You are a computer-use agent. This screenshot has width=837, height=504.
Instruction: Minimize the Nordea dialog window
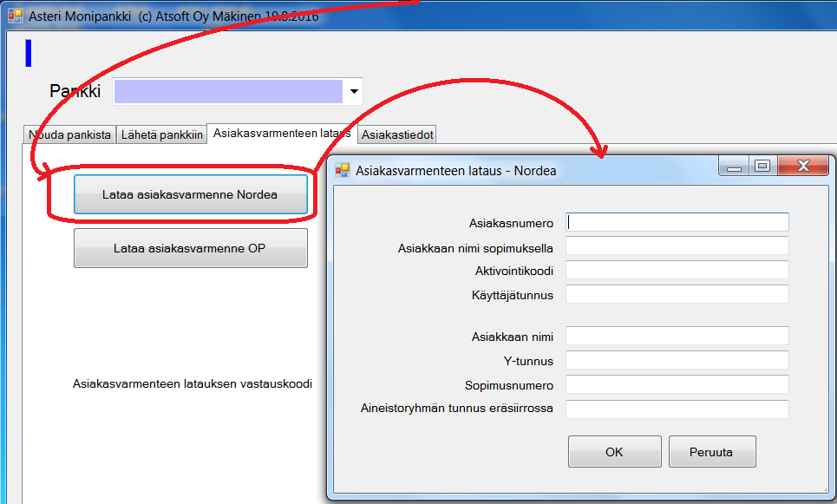(x=734, y=167)
